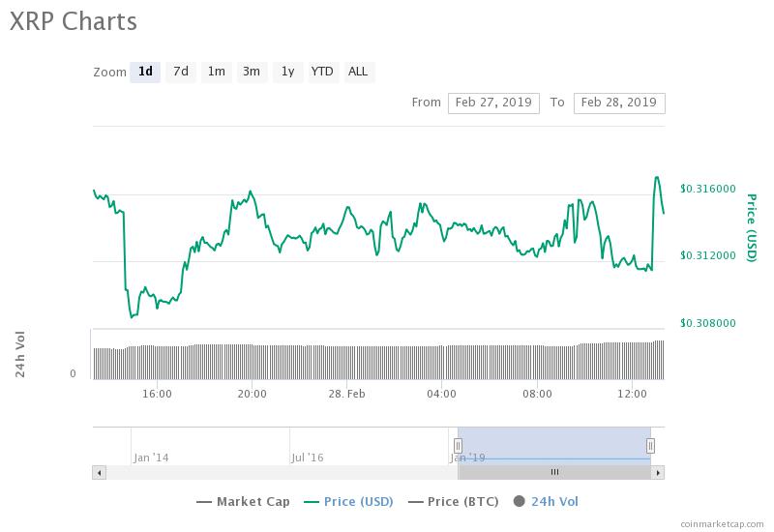Edit the To date Feb 28, 2019
This screenshot has height=532, width=774.
619,103
